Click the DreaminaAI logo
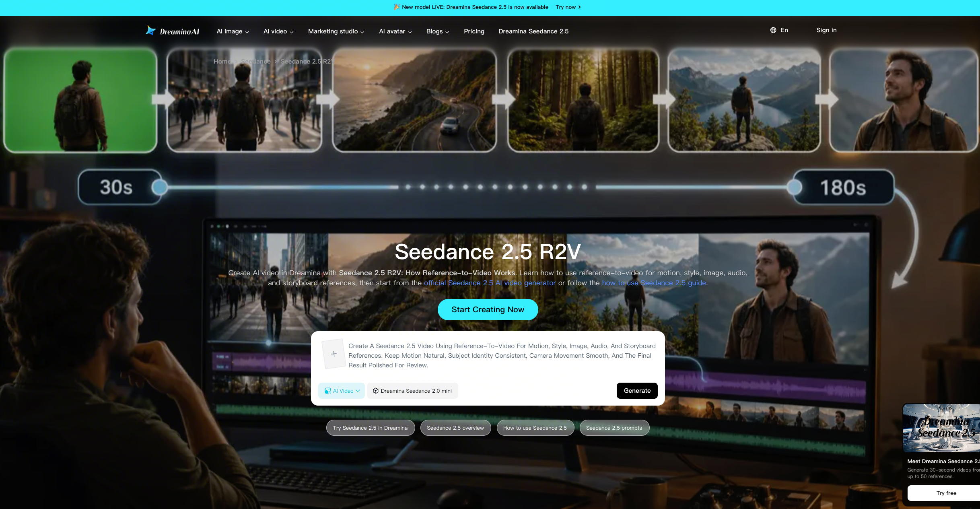Viewport: 980px width, 509px height. 173,31
